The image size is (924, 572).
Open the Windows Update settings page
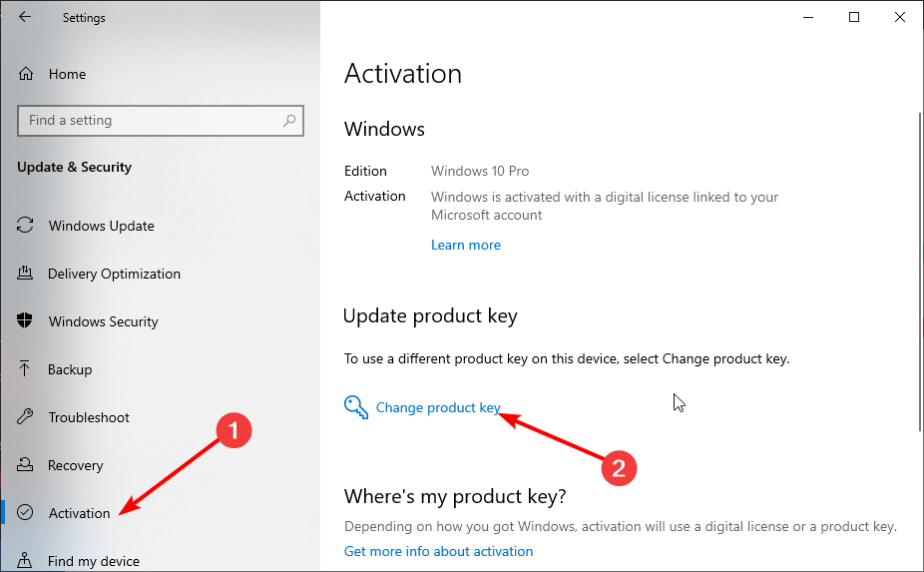point(102,226)
